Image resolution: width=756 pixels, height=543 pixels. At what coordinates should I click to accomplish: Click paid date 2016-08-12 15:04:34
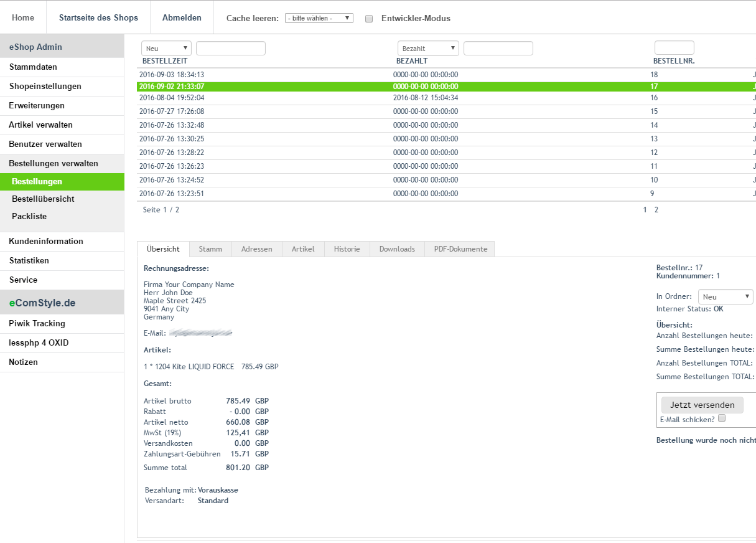click(x=426, y=98)
